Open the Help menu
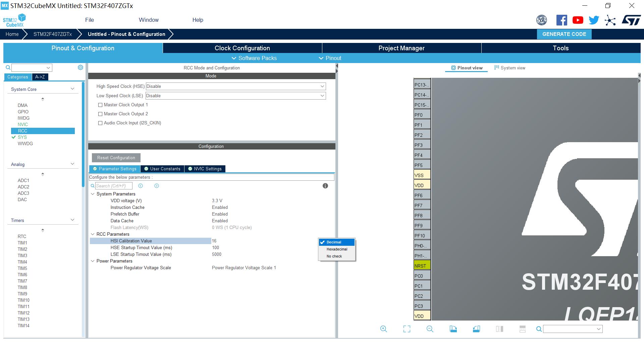Viewport: 644px width, 342px height. click(x=198, y=20)
